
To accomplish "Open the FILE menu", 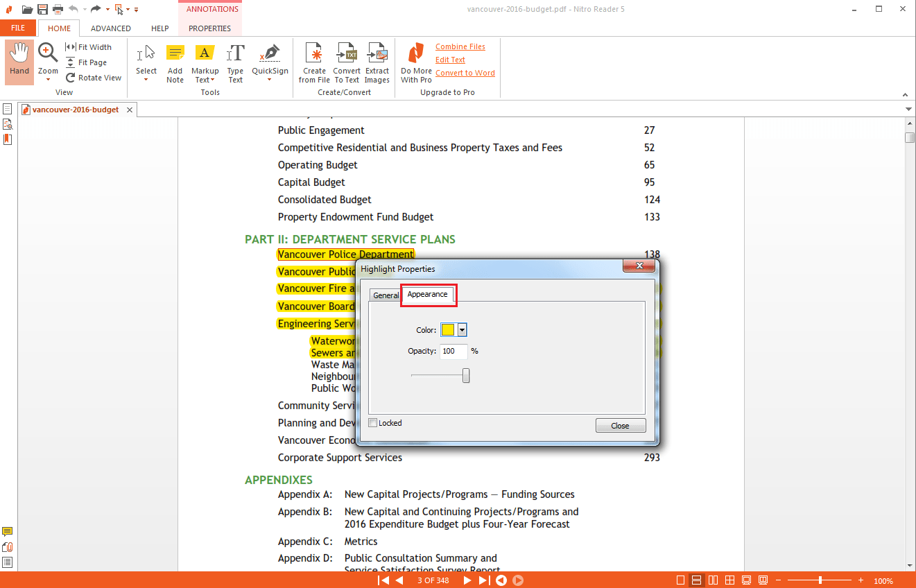I will (18, 28).
